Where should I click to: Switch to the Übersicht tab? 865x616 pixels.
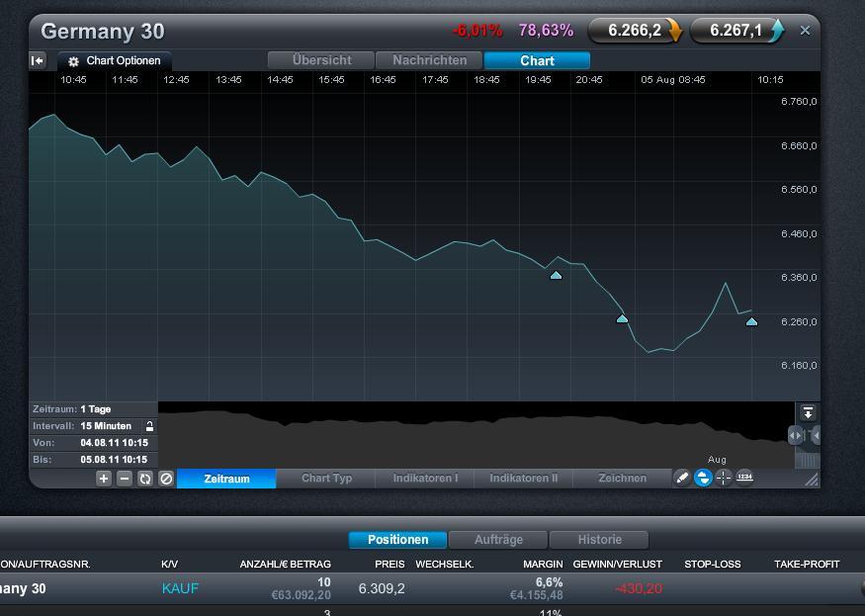pyautogui.click(x=321, y=60)
